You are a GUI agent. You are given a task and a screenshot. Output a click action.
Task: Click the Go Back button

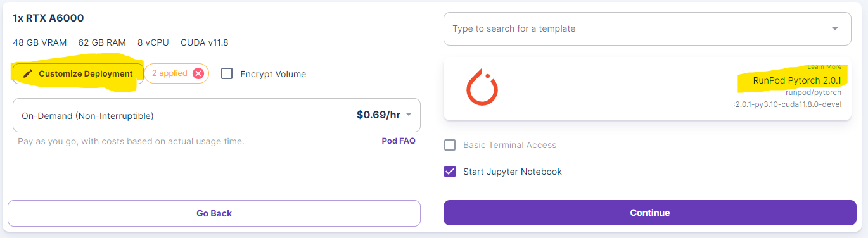214,213
